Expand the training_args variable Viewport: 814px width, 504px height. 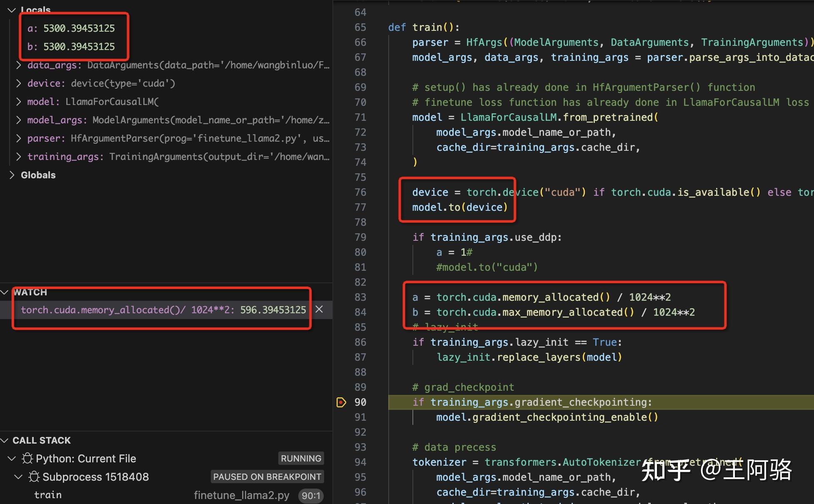coord(18,157)
